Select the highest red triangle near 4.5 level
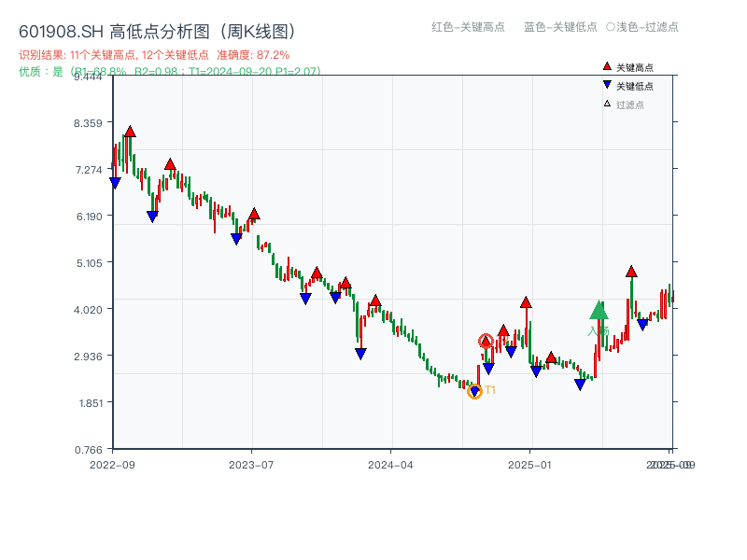 (x=630, y=273)
